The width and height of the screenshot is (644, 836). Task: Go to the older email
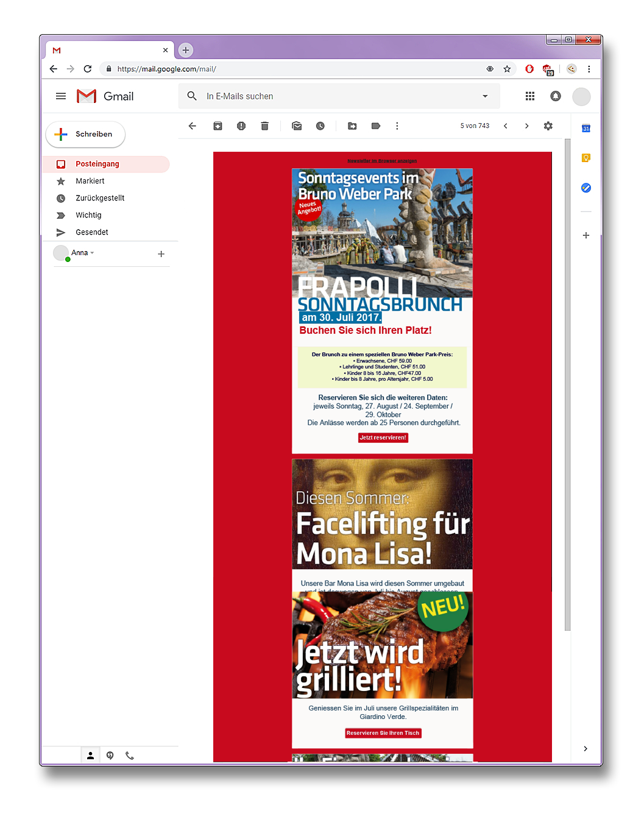pyautogui.click(x=527, y=126)
